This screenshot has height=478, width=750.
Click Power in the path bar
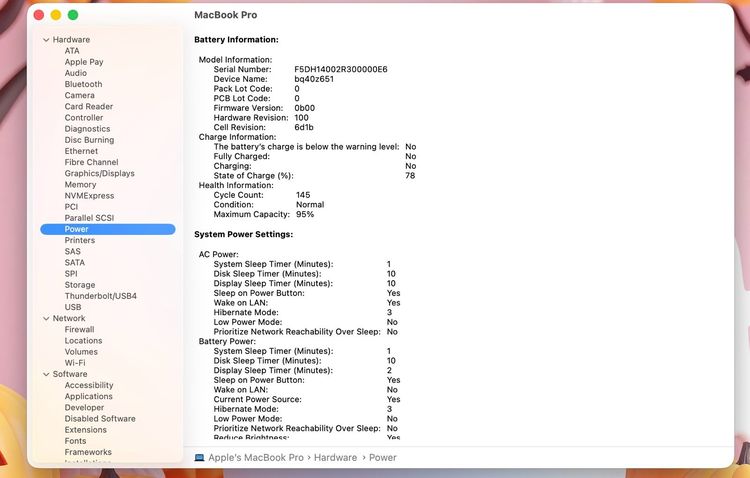pos(383,458)
